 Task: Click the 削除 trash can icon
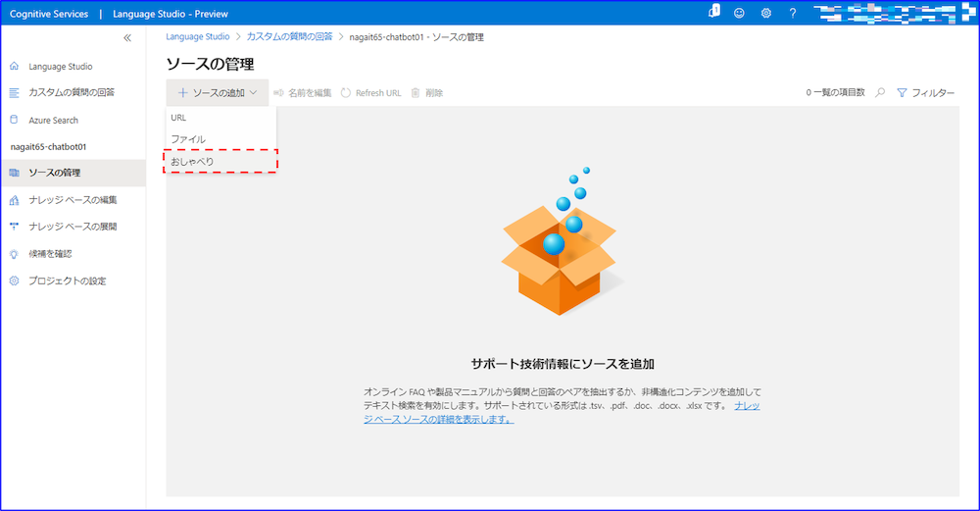pyautogui.click(x=416, y=92)
